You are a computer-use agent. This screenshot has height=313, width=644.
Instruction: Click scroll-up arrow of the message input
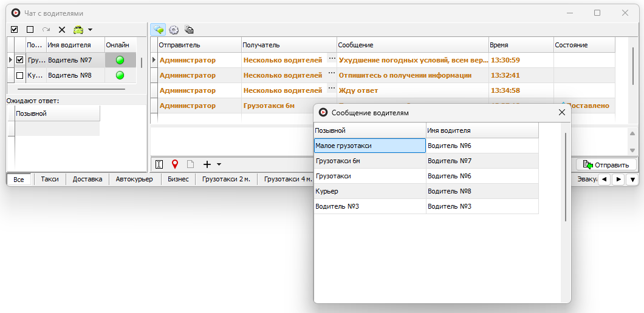coord(632,133)
